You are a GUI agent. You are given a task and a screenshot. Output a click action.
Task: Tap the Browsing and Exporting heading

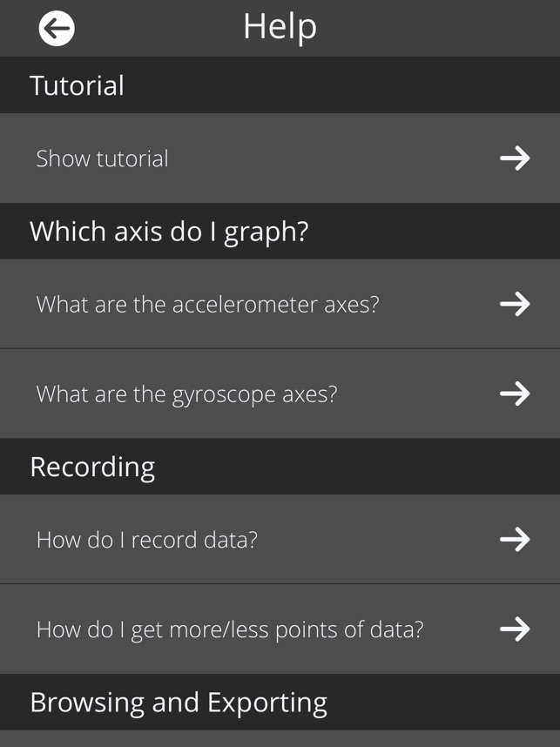178,702
